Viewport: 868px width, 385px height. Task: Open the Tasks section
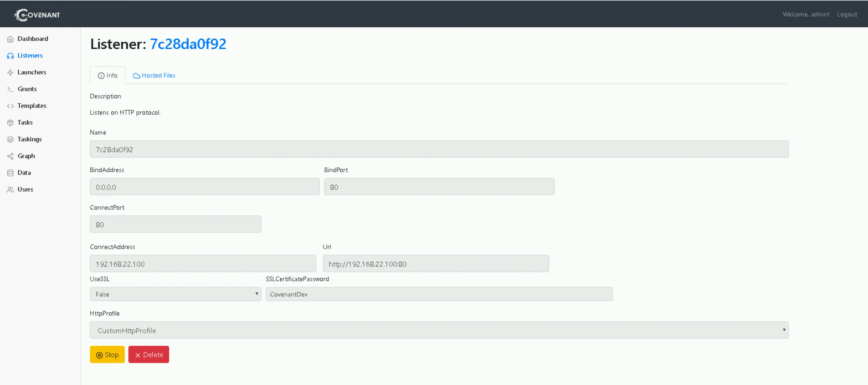pos(25,122)
